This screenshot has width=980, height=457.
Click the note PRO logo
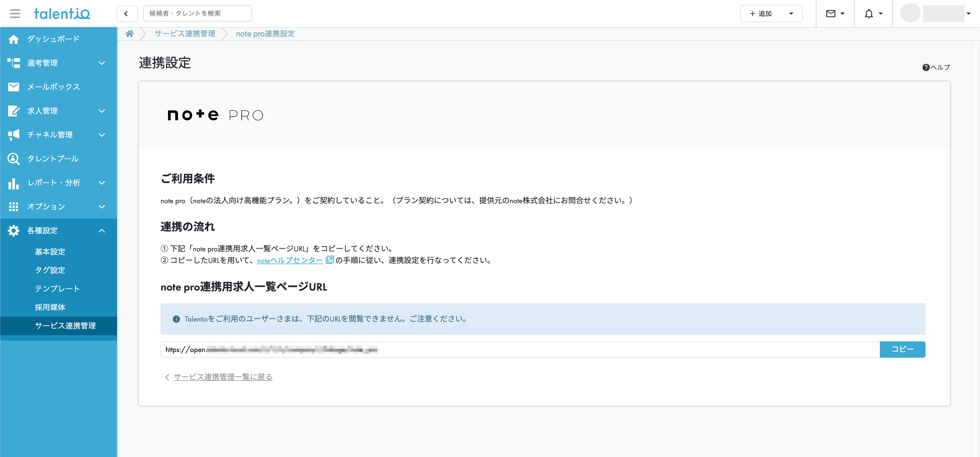click(x=215, y=115)
